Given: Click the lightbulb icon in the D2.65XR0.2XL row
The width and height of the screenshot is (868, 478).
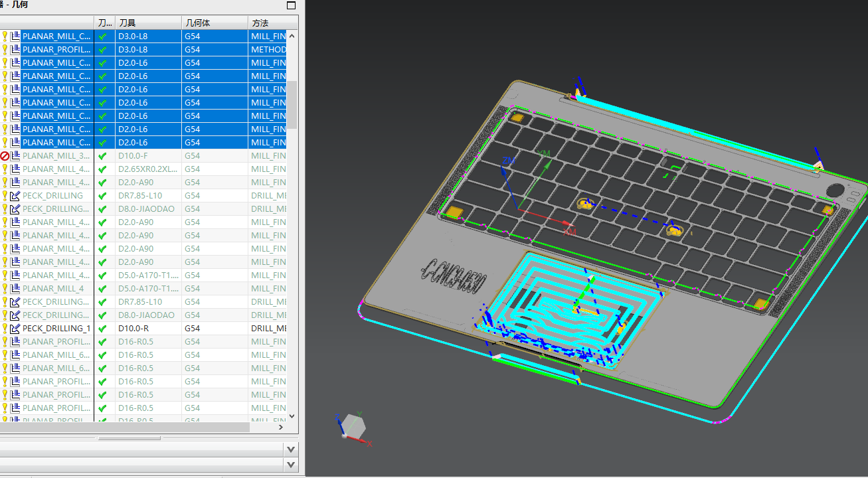Looking at the screenshot, I should (x=5, y=169).
